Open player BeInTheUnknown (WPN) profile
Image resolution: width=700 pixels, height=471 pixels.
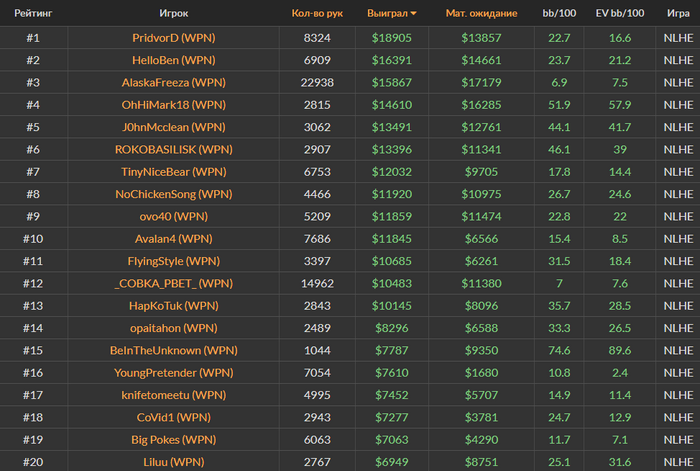174,350
